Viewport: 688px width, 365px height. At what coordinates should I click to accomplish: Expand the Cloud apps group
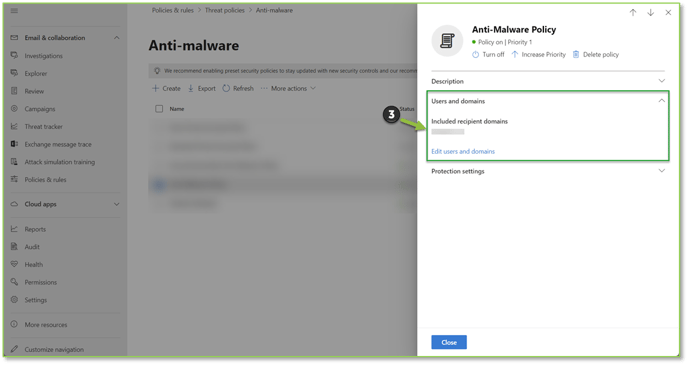pyautogui.click(x=116, y=204)
